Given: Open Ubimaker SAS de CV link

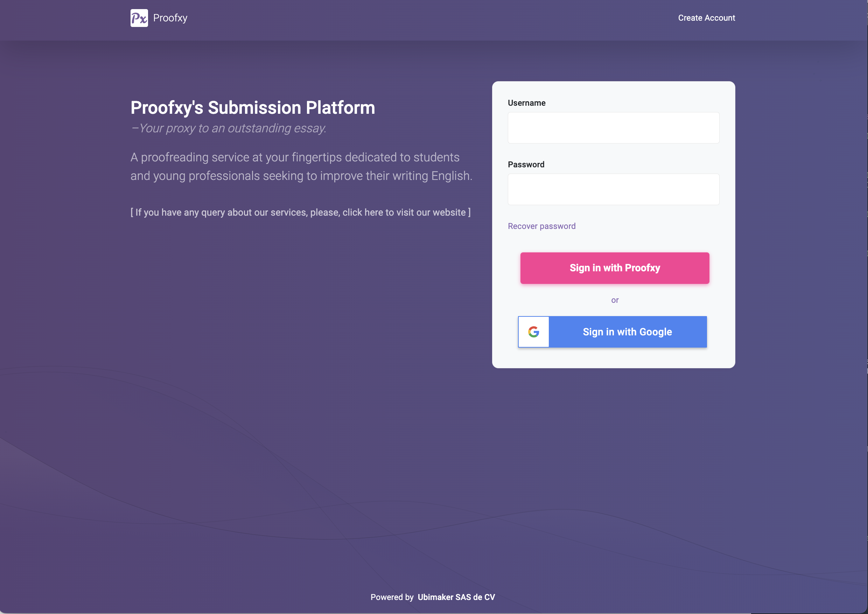Looking at the screenshot, I should pos(456,597).
